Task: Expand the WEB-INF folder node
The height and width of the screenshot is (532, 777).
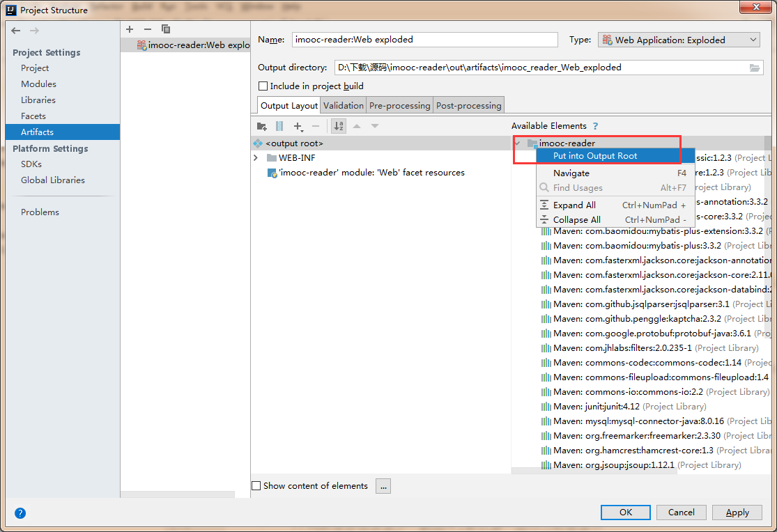Action: (x=256, y=158)
